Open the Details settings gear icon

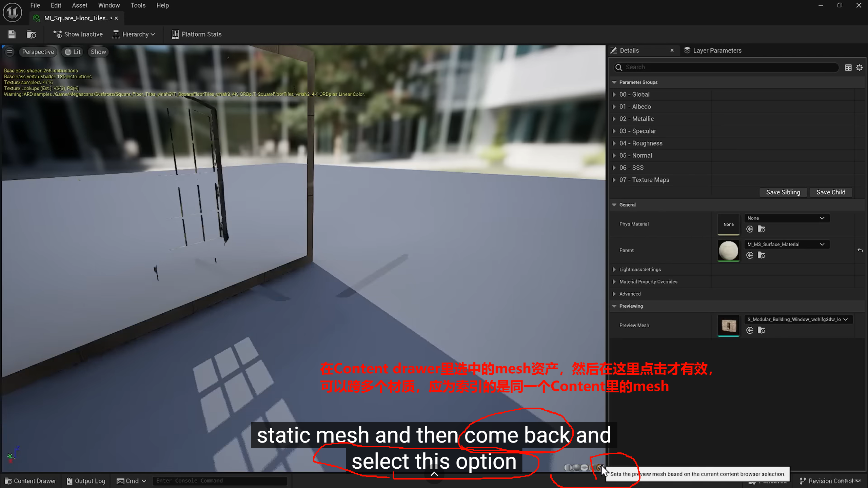tap(859, 67)
